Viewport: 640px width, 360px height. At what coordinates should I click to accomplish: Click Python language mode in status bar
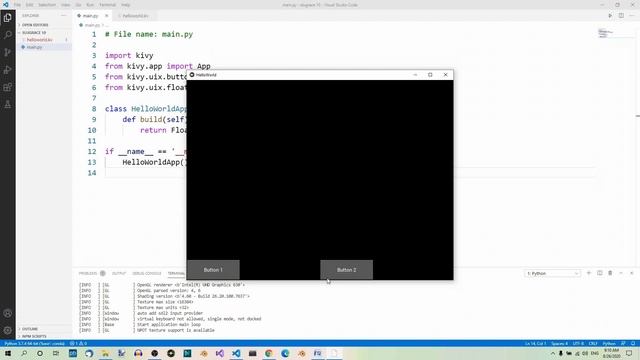609,344
